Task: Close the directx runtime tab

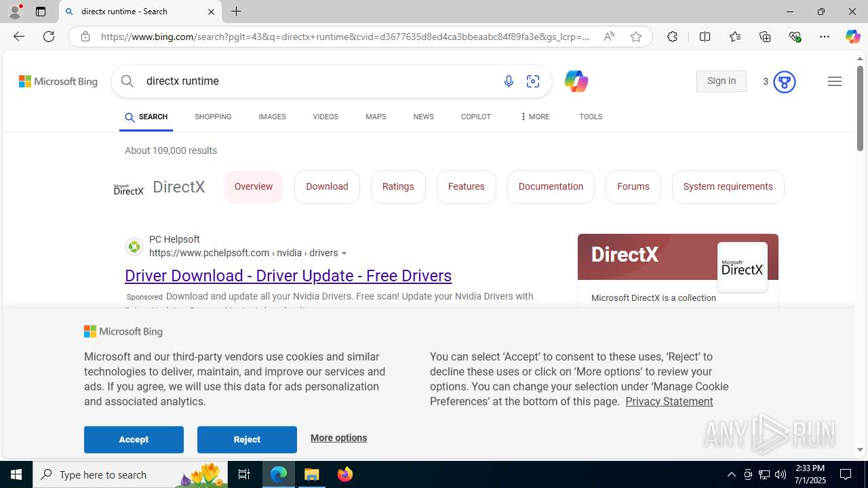Action: (x=211, y=12)
